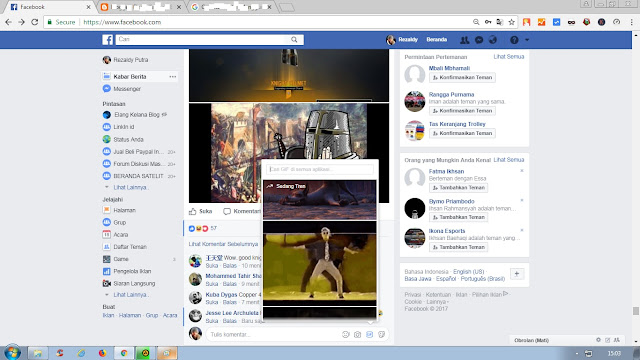Click Lihat Komentar Sebelumnya link
The image size is (640, 360).
[x=223, y=244]
